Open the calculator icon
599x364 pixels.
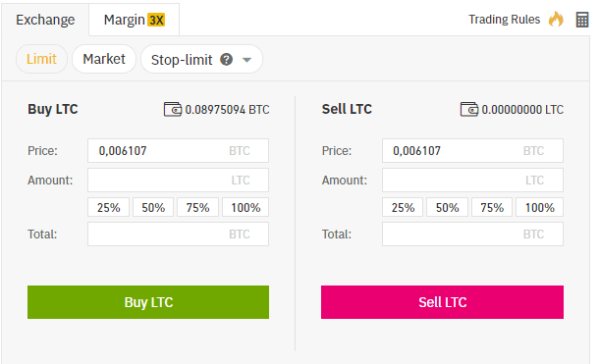point(581,20)
